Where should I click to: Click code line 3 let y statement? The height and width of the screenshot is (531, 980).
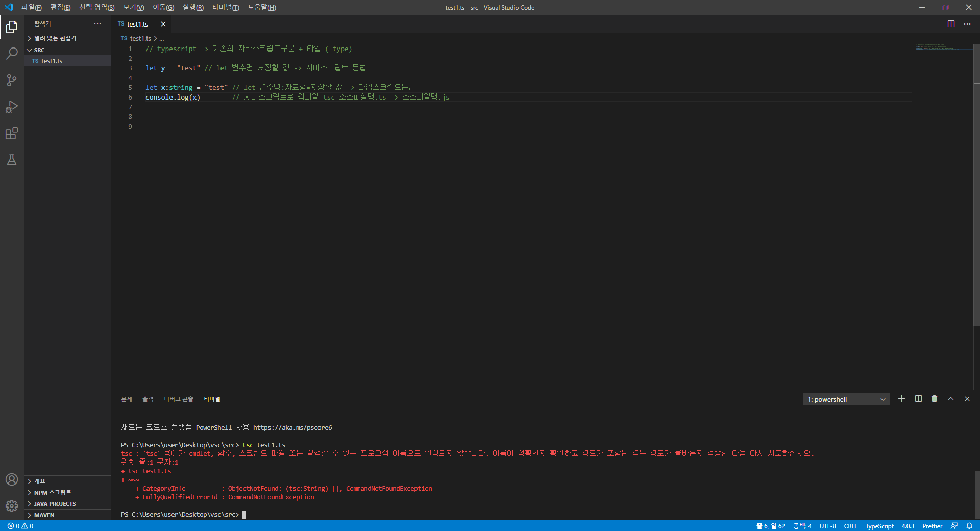(173, 68)
